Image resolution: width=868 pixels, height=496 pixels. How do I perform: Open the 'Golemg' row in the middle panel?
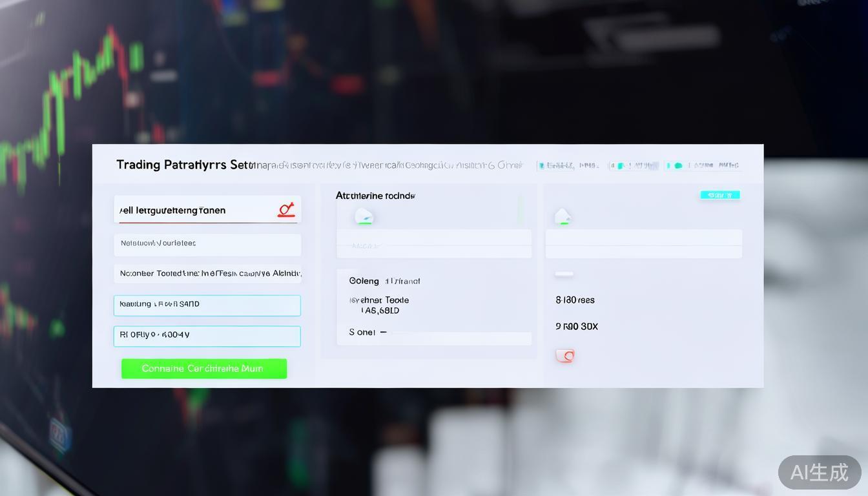click(x=385, y=281)
